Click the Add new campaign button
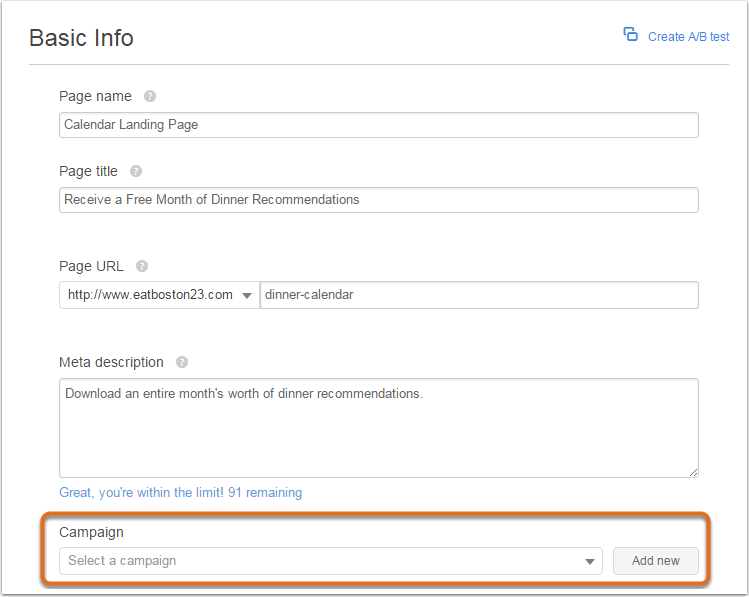The image size is (749, 597). pos(656,561)
